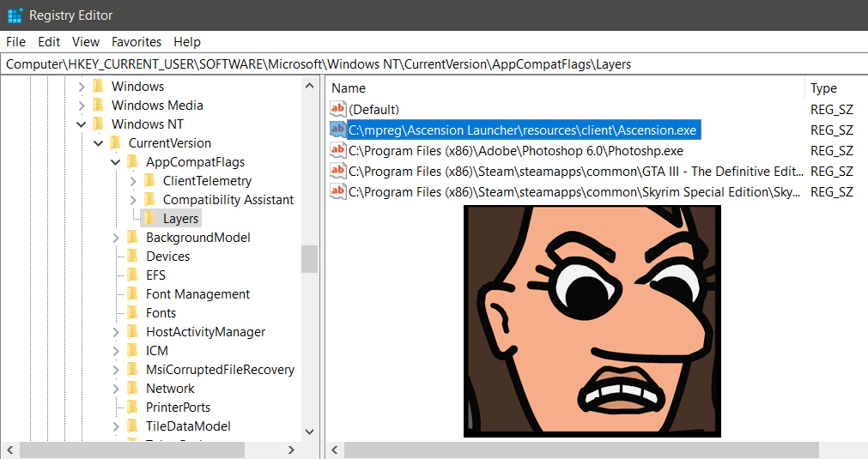The height and width of the screenshot is (459, 868).
Task: Collapse the CurrentVersion key
Action: pyautogui.click(x=99, y=143)
